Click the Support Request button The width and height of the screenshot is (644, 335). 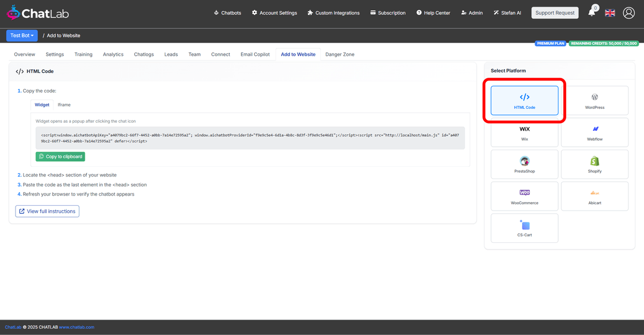555,12
